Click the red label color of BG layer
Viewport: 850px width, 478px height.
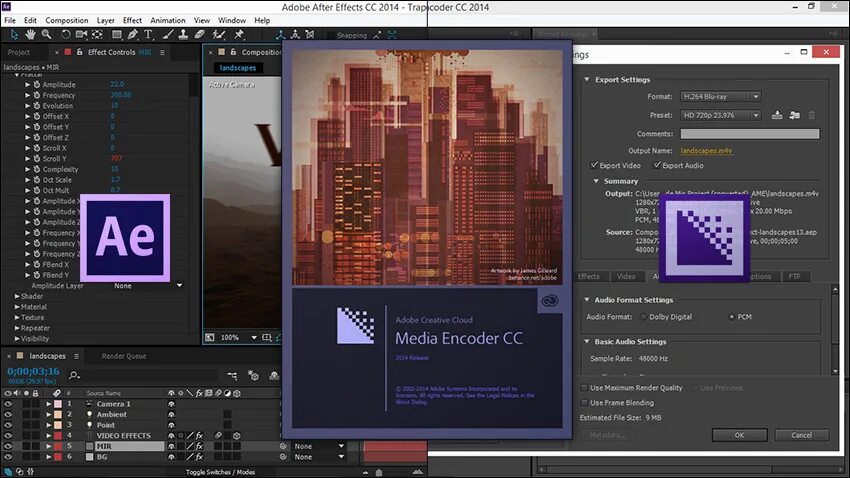pyautogui.click(x=57, y=457)
